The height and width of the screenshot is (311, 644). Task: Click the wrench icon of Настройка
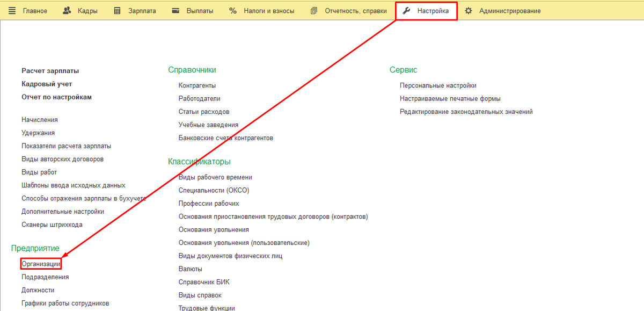click(x=406, y=11)
